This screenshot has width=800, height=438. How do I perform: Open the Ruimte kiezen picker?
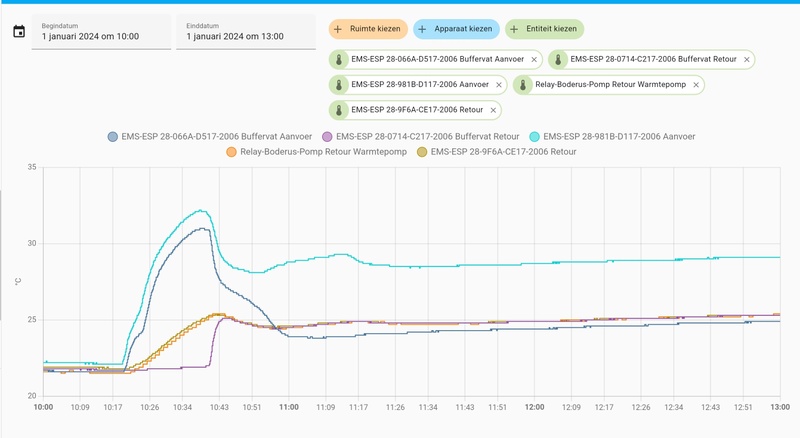coord(368,29)
